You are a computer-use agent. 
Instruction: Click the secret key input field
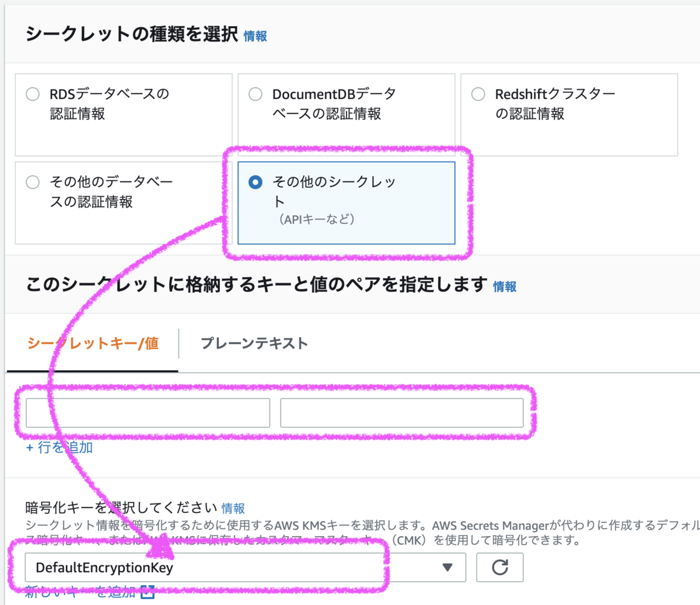[148, 412]
